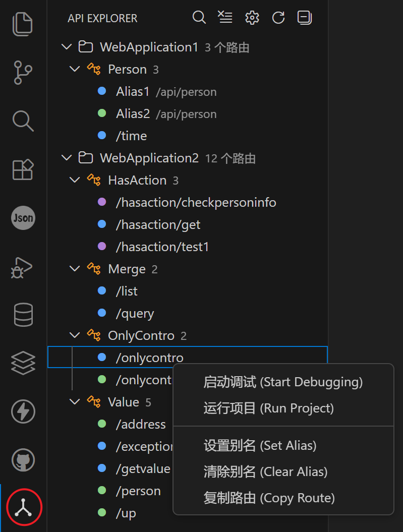Click the search icon in API Explorer toolbar
The width and height of the screenshot is (403, 532).
[199, 17]
